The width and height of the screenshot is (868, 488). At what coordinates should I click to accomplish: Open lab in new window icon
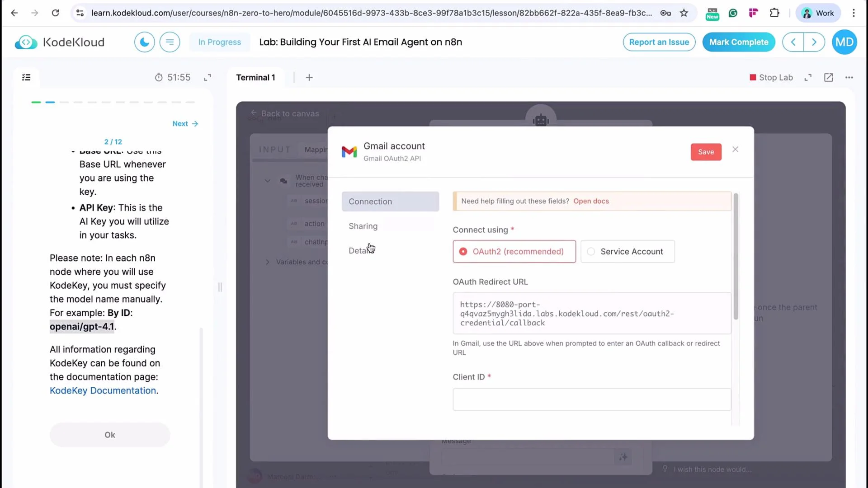[828, 77]
